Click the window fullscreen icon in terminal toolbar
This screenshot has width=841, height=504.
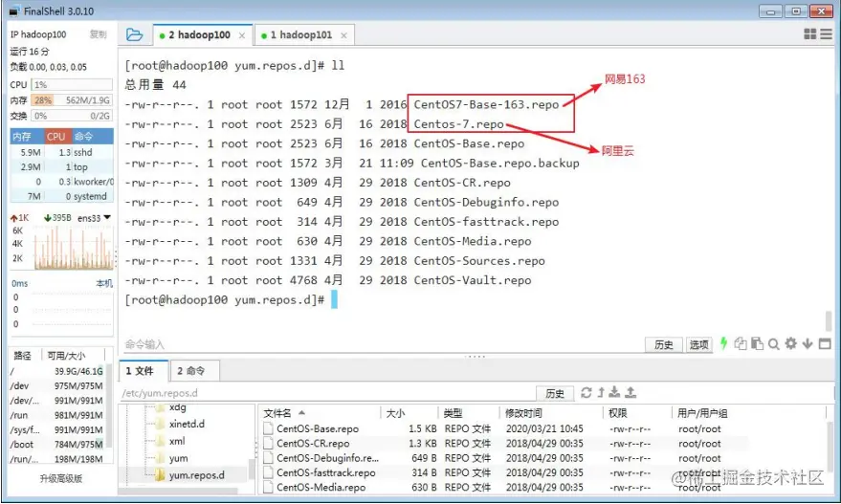coord(825,343)
